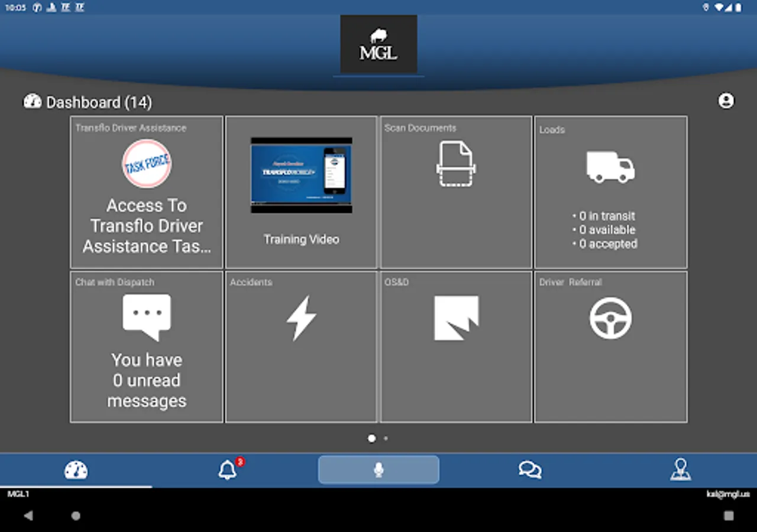Click the "Loads" tile label
This screenshot has width=757, height=532.
coord(552,129)
